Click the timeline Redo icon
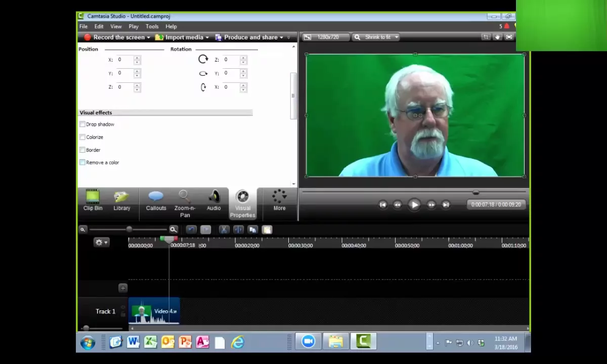 [205, 230]
